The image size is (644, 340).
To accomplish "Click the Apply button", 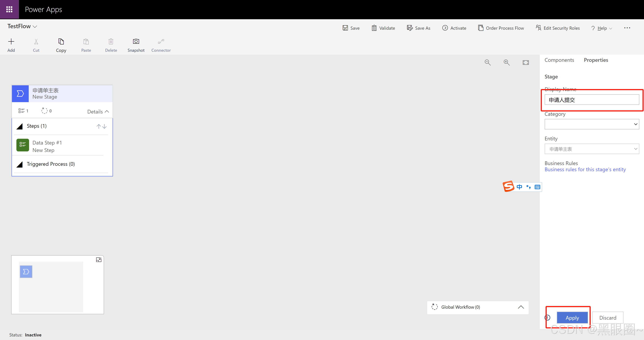I will 572,318.
